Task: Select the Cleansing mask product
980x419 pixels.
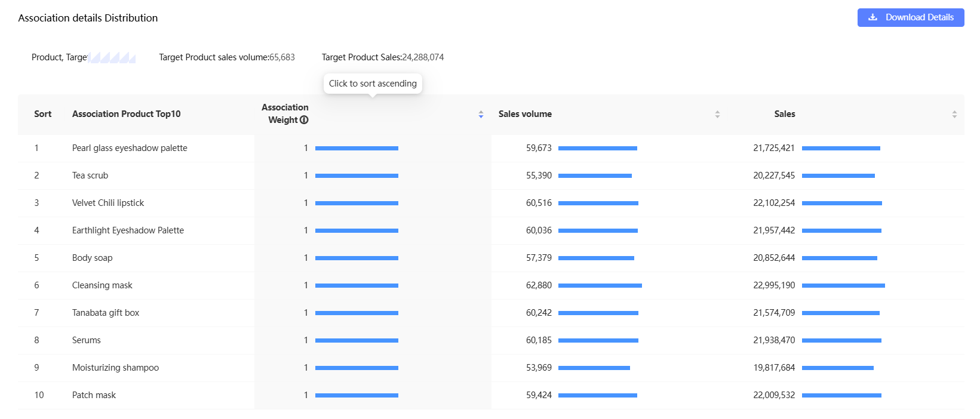Action: (102, 285)
